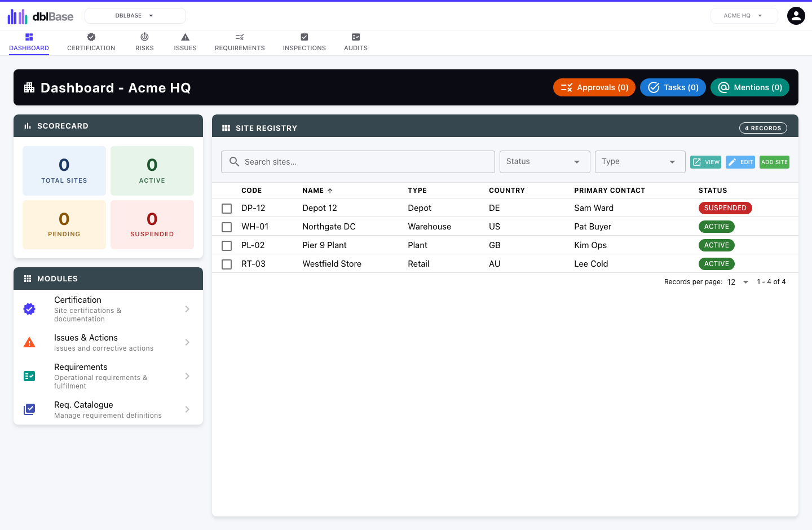Screen dimensions: 812x530
Task: Go to the Risks tab
Action: (x=144, y=43)
